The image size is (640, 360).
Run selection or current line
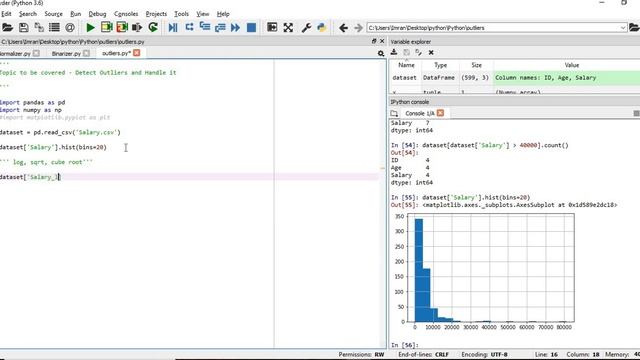[137, 28]
